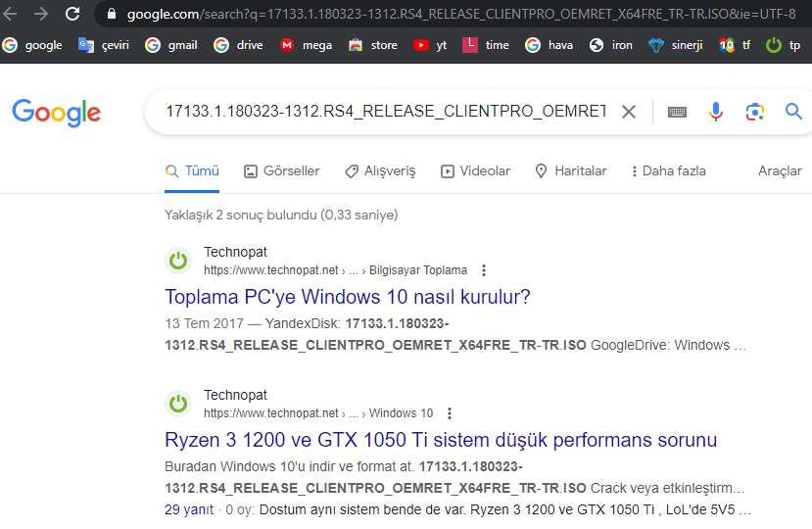
Task: Open the yt YouTube bookmark
Action: [x=430, y=46]
